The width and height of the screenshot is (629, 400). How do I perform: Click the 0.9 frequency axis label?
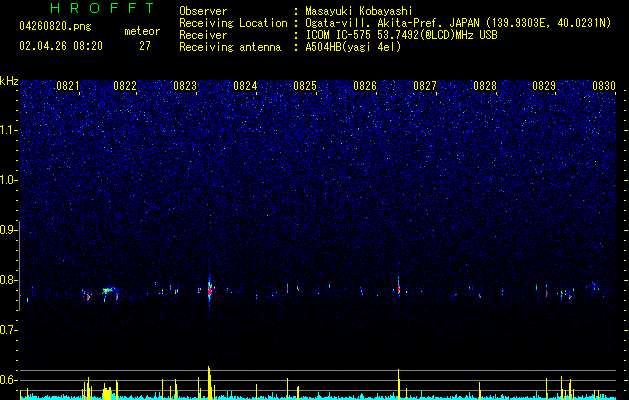(x=8, y=230)
